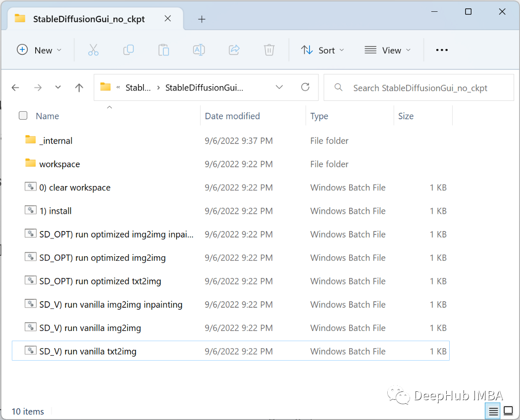Click 9/6/2022 9:37 PM date of _internal

[238, 141]
